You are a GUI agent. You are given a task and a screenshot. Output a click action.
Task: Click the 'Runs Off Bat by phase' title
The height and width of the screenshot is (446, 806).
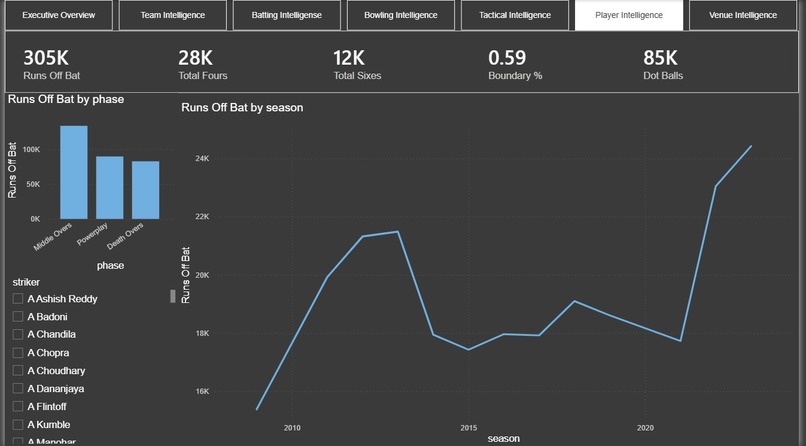click(x=66, y=99)
